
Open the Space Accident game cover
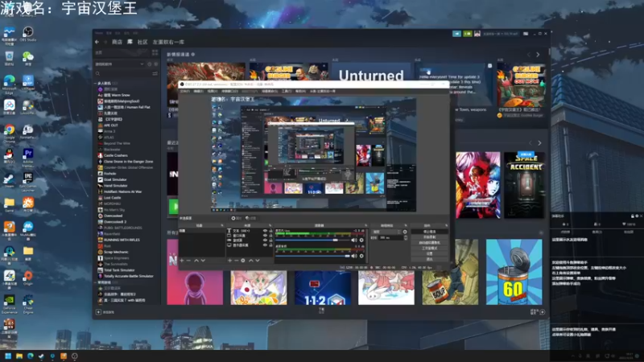pos(525,185)
